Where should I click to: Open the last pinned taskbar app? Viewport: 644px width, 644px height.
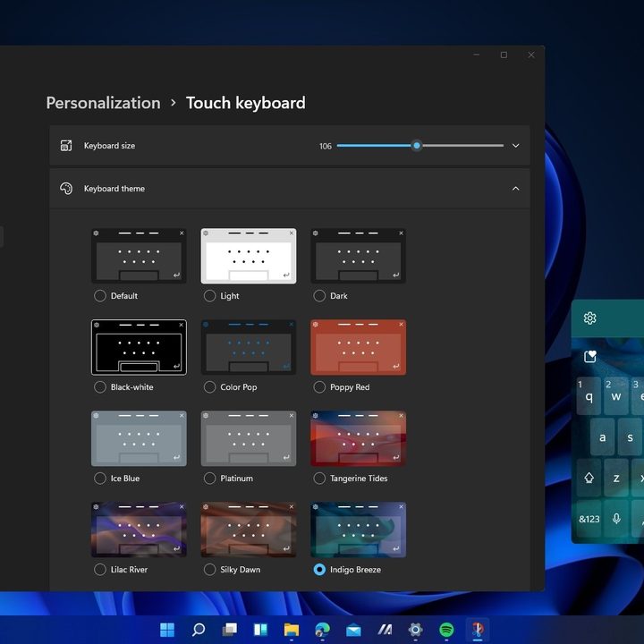tap(478, 629)
